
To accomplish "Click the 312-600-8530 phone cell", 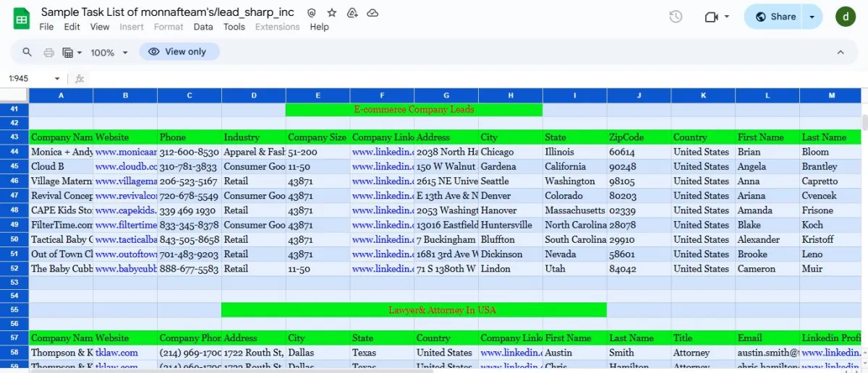I will tap(190, 152).
